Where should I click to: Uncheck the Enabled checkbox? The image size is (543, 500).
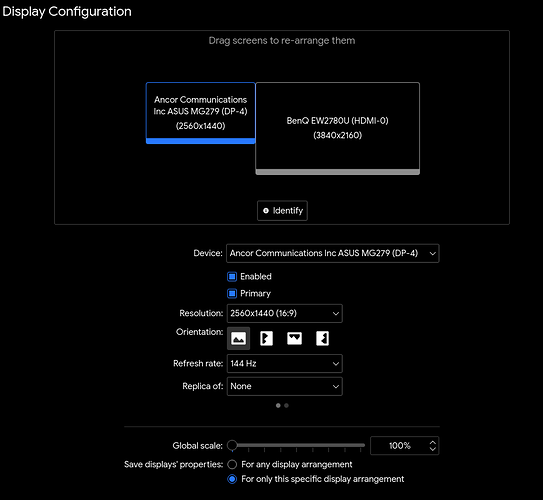tap(232, 276)
